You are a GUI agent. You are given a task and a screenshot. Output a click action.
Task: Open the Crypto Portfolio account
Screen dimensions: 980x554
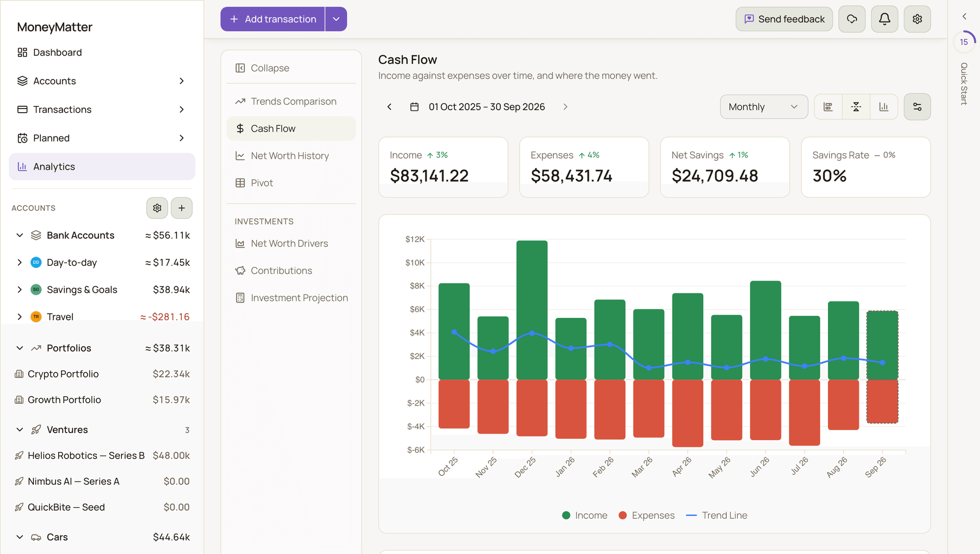[x=102, y=374]
